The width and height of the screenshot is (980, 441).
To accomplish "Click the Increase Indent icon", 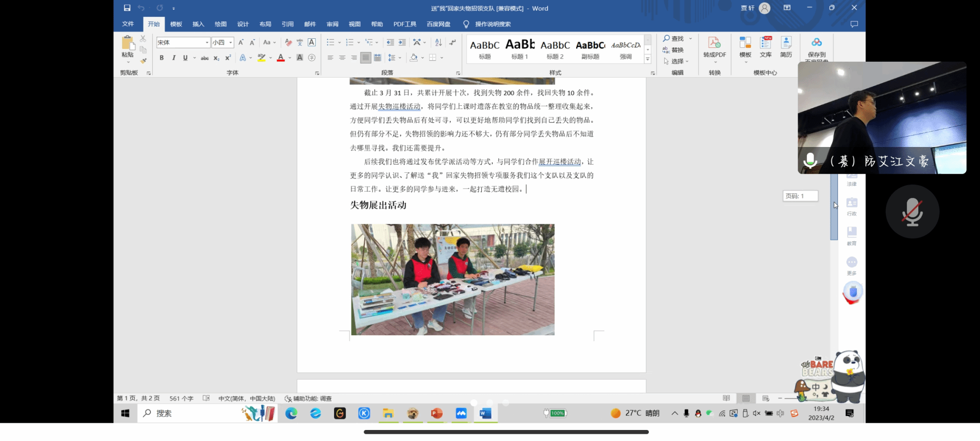I will pos(402,43).
